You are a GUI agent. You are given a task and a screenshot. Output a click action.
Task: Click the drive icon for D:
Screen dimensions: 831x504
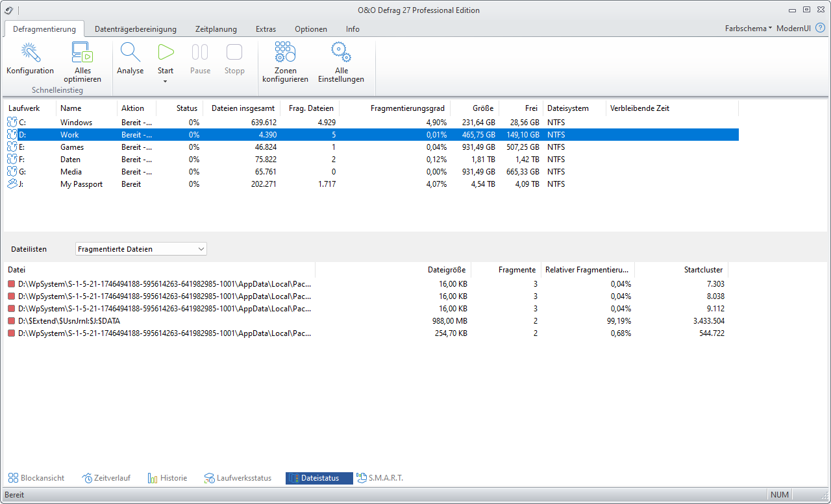click(12, 134)
